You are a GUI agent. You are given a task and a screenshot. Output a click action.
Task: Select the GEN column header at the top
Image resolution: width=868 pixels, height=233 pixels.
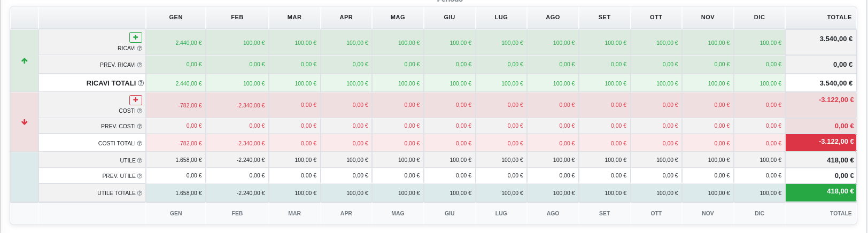click(x=176, y=17)
